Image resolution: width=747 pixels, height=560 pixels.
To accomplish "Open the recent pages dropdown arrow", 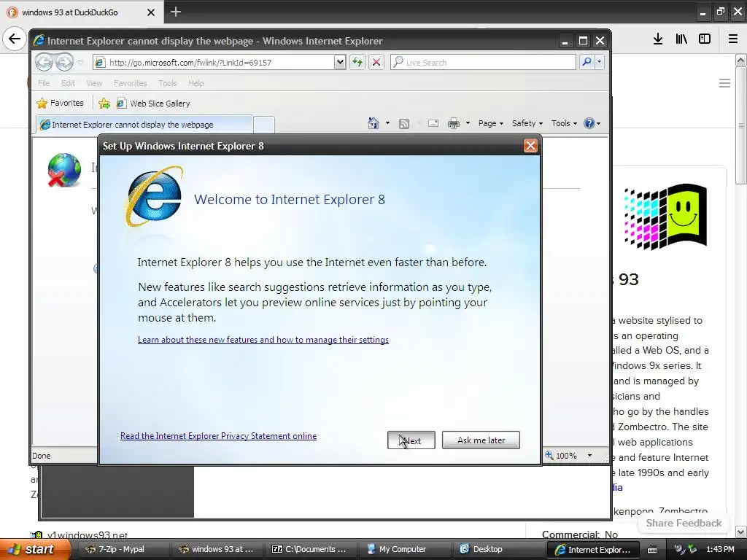I will coord(80,63).
